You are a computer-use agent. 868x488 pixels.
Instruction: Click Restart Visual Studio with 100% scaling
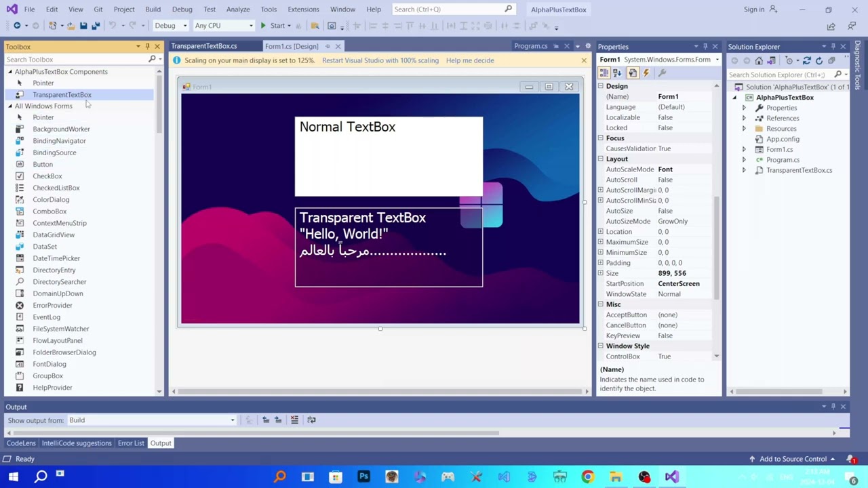click(x=380, y=60)
